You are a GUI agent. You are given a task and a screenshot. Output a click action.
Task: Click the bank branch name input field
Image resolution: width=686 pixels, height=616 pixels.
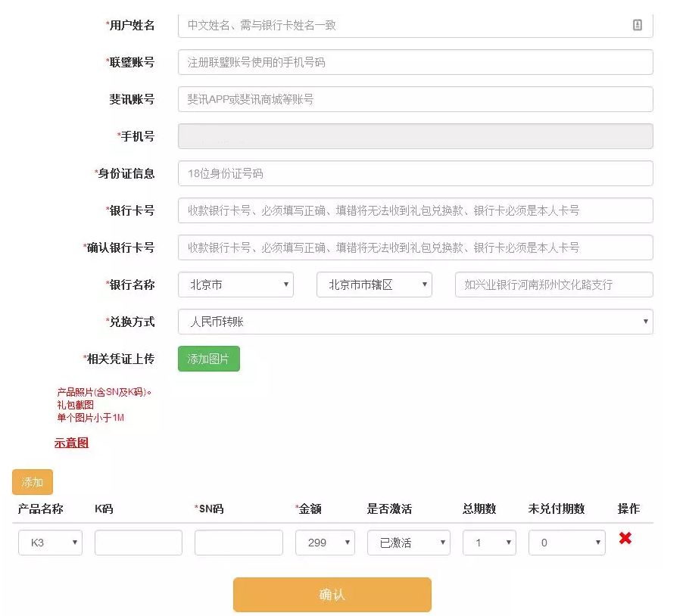[554, 285]
